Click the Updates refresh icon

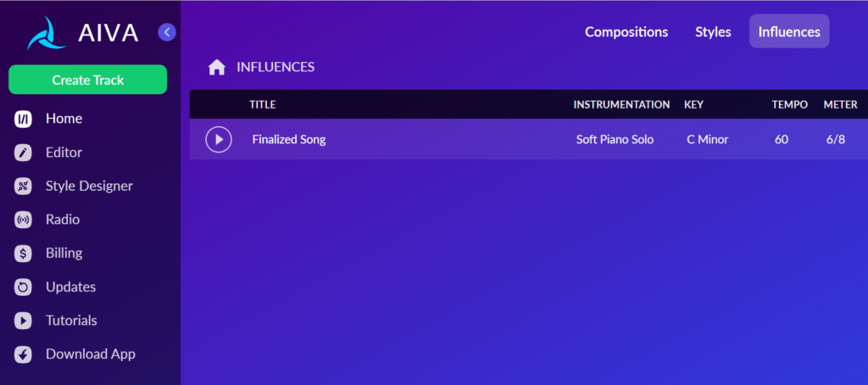(23, 287)
